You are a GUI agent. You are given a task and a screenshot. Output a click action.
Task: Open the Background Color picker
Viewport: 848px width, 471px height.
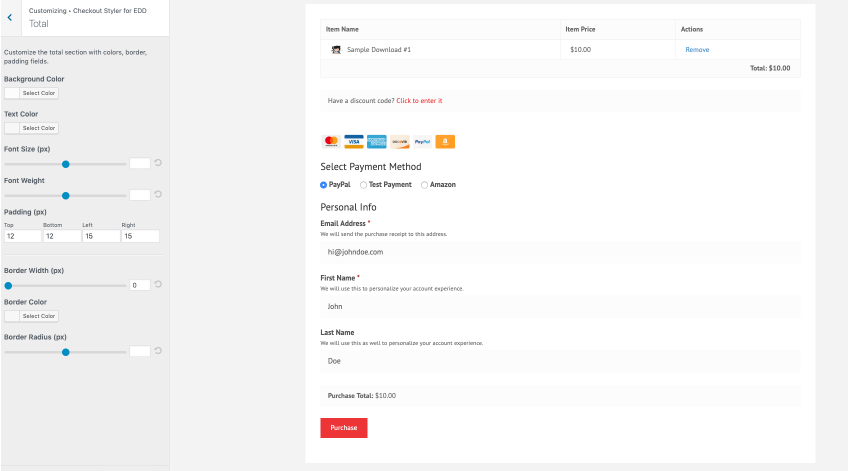point(31,93)
